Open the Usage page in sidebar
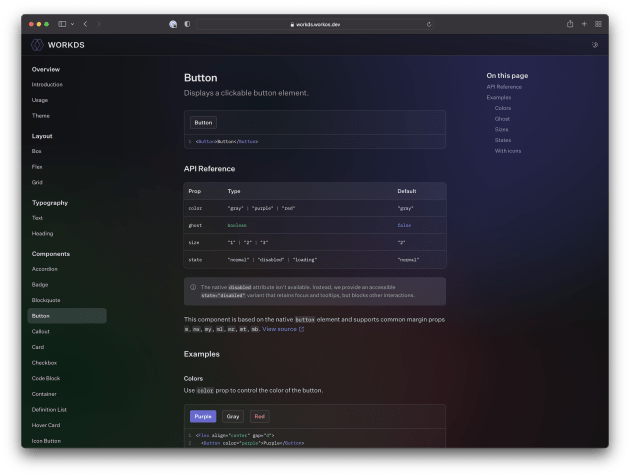 40,100
